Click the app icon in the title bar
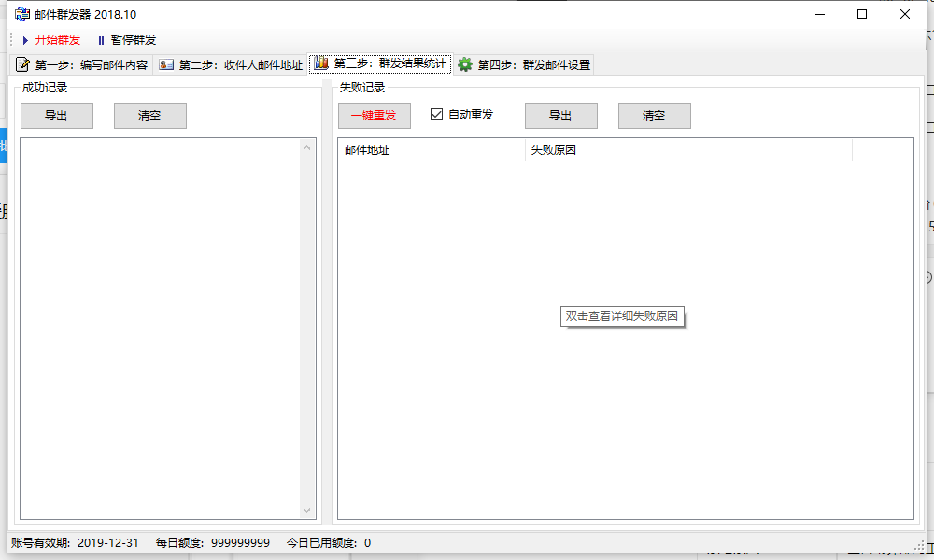 pos(22,14)
